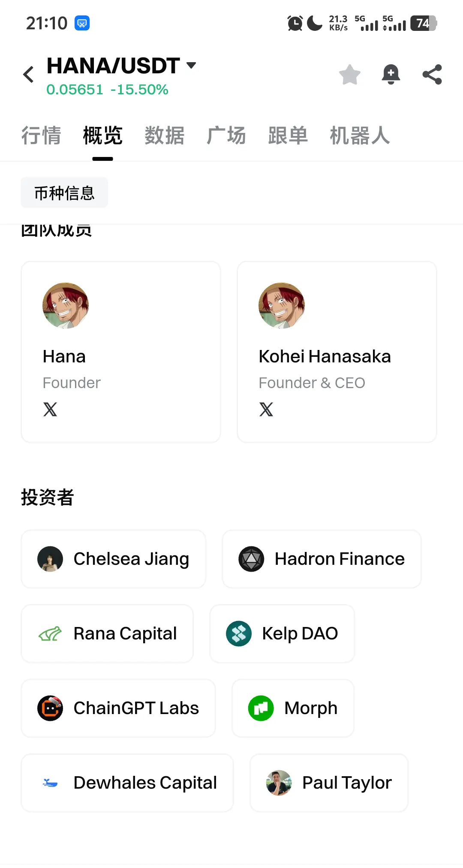Open Chelsea Jiang investor card
The height and width of the screenshot is (868, 463).
tap(114, 559)
